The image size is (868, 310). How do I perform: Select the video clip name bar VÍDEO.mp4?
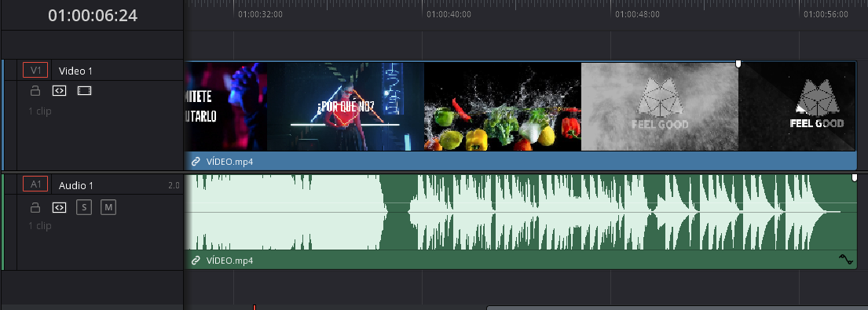pos(520,162)
